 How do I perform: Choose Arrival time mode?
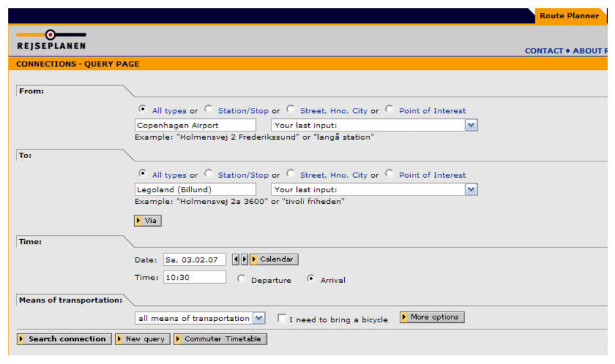pos(311,278)
